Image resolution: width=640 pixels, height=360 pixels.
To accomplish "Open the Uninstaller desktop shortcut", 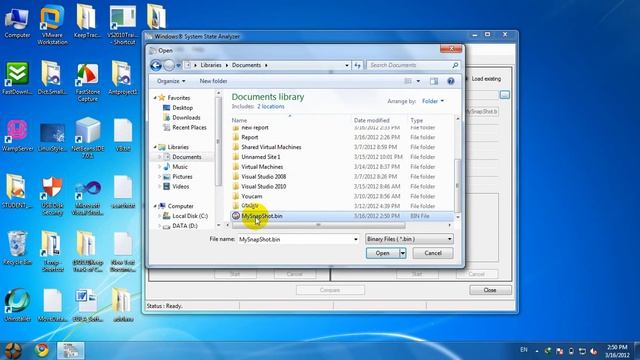I will (17, 305).
